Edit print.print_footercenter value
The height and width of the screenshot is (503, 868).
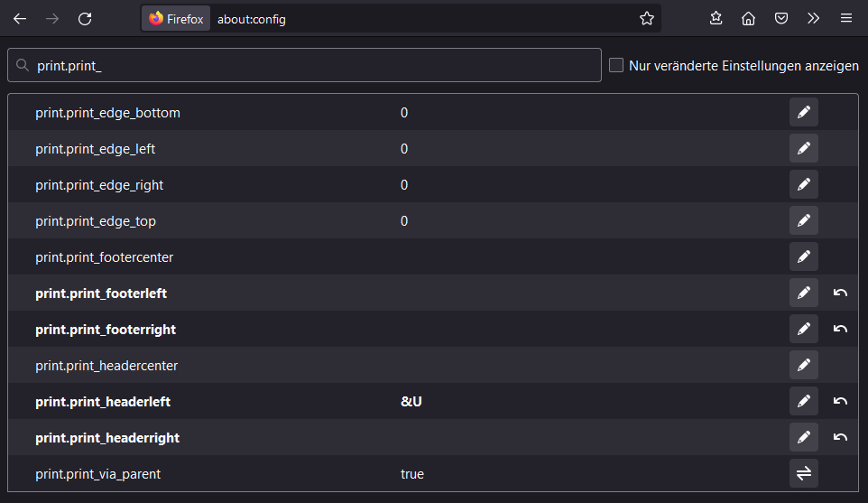803,257
